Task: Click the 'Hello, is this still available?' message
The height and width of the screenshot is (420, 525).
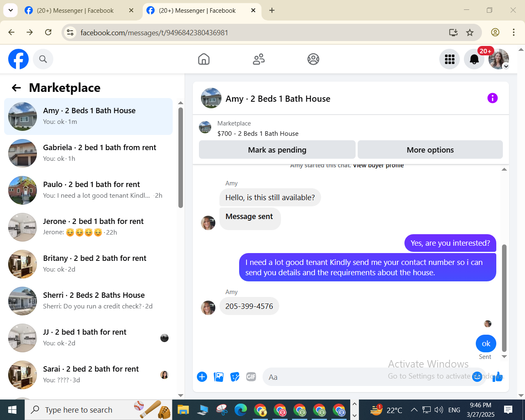Action: coord(270,198)
